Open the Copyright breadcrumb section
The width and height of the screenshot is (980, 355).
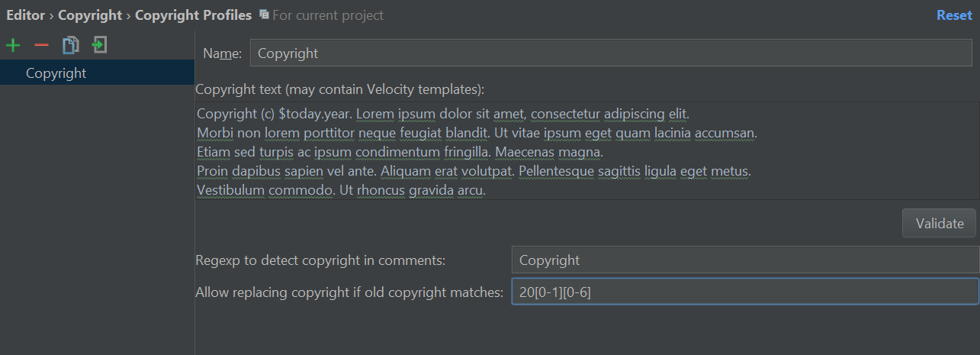pos(90,15)
